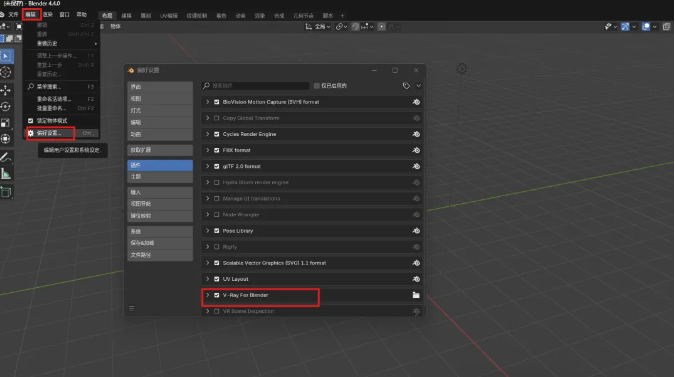Open the Window menu in top bar
This screenshot has height=377, width=675.
(64, 15)
